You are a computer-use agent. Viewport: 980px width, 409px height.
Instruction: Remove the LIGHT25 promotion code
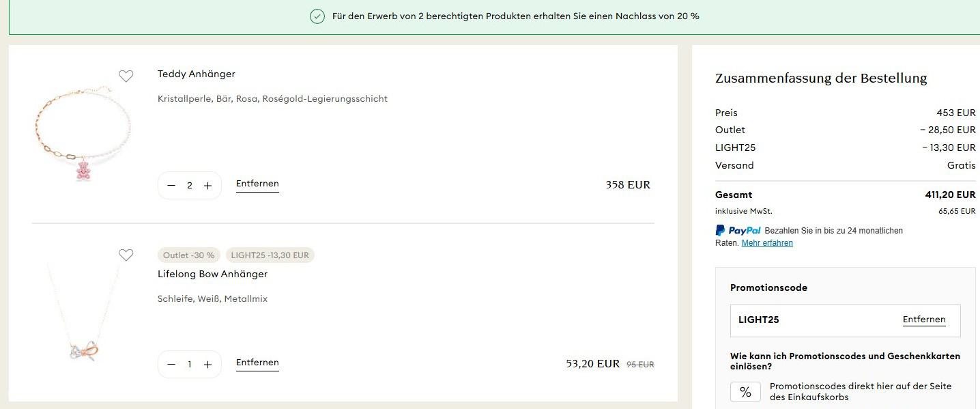pos(924,320)
